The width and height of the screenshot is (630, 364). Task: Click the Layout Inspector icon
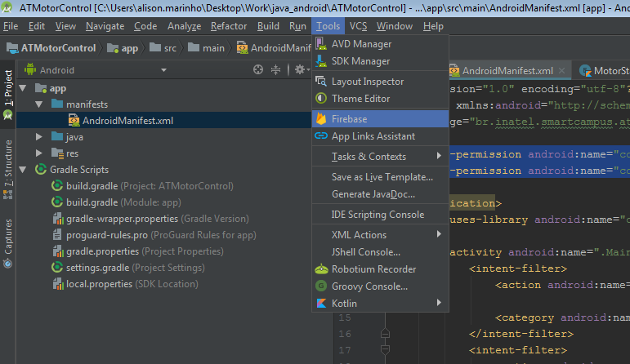tap(321, 82)
